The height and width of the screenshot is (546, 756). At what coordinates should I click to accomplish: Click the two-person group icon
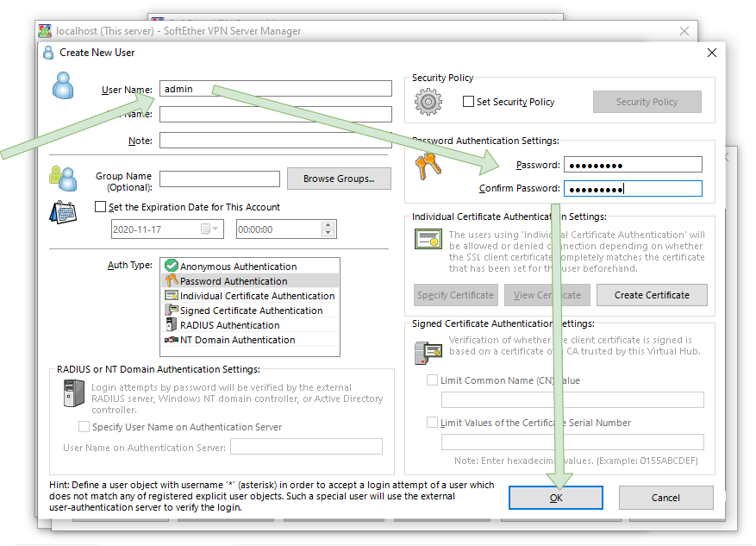pos(63,179)
